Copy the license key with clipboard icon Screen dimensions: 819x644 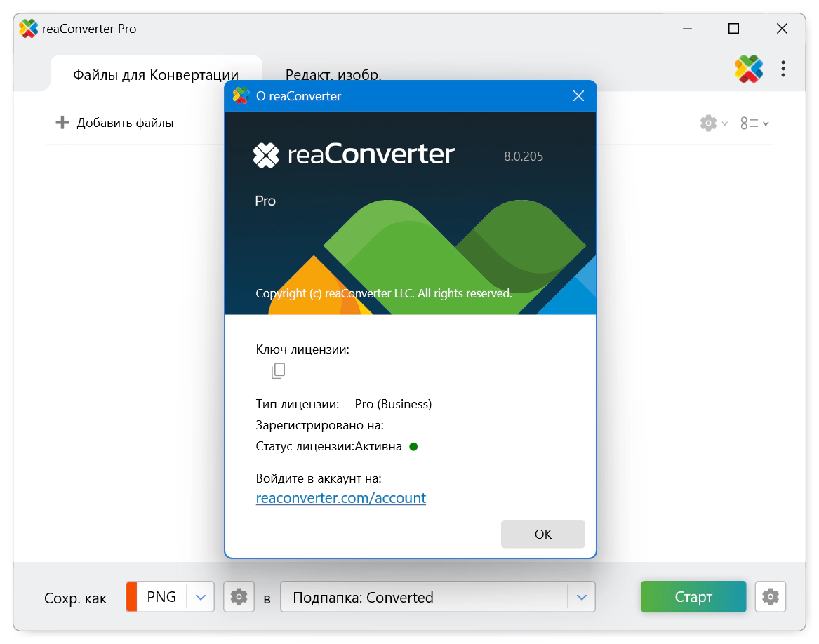[x=278, y=371]
